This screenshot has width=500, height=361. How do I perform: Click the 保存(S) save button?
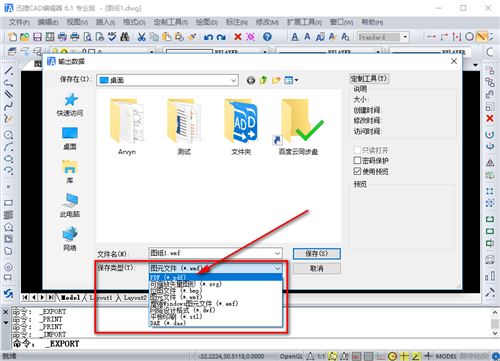tap(317, 254)
